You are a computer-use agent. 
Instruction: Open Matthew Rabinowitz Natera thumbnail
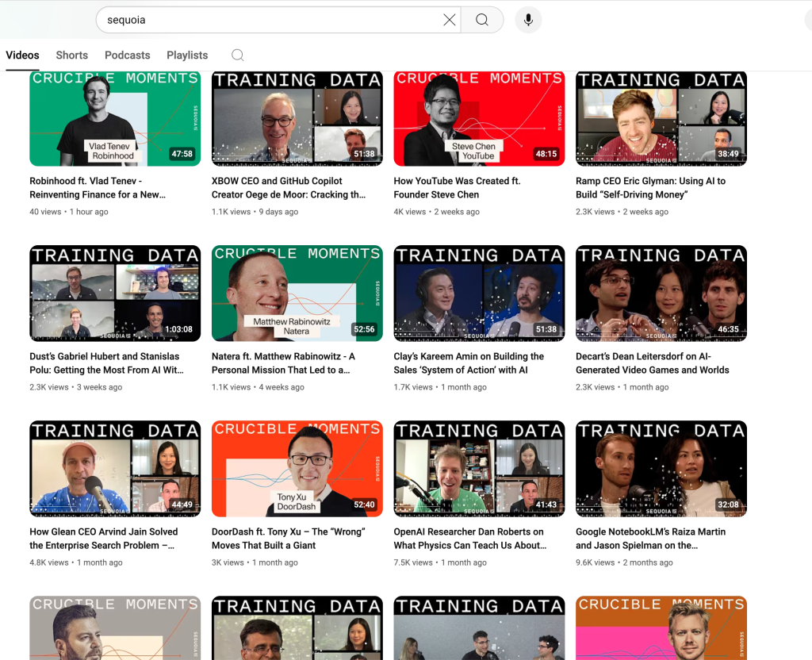(x=297, y=294)
